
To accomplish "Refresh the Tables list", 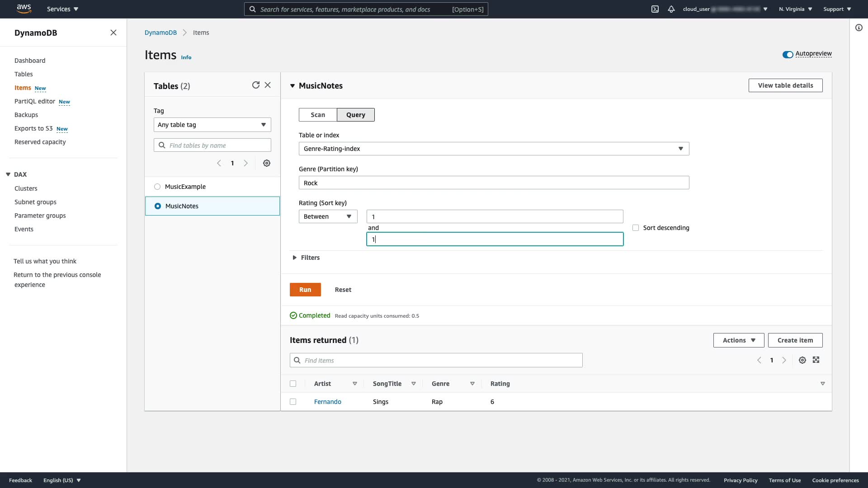I will pyautogui.click(x=256, y=85).
